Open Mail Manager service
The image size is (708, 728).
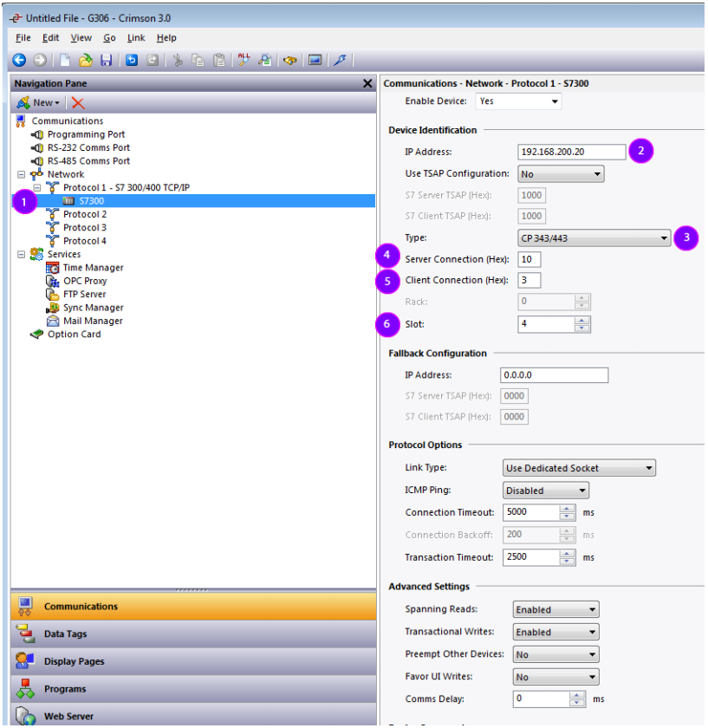coord(93,322)
